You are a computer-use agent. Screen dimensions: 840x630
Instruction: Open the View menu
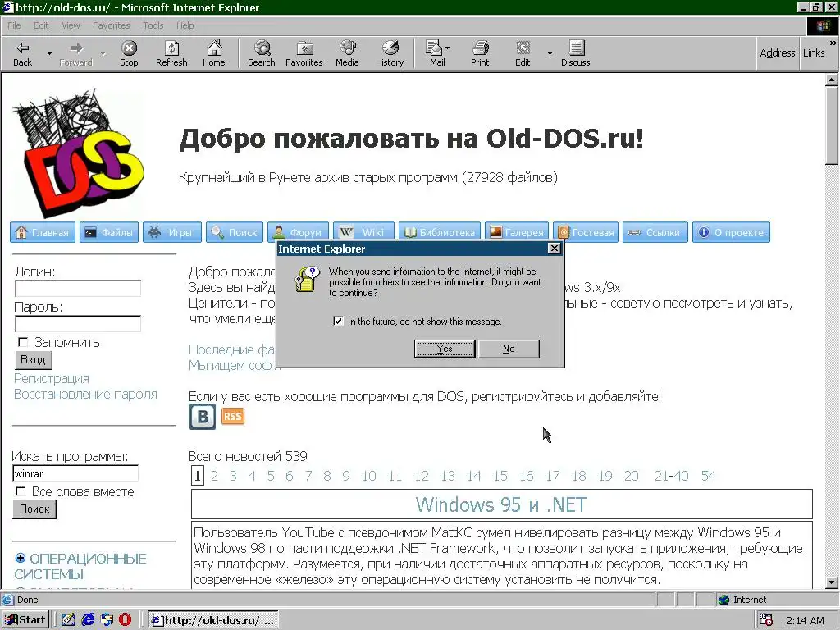[x=71, y=25]
